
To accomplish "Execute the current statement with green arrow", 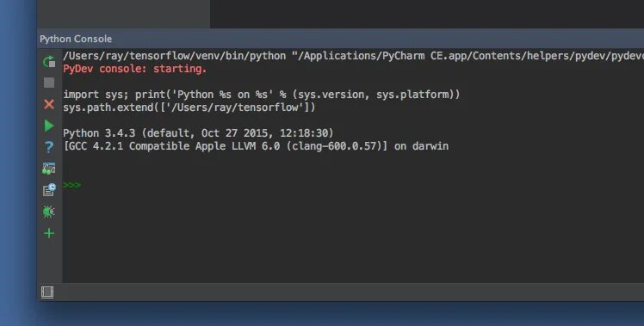I will 49,126.
